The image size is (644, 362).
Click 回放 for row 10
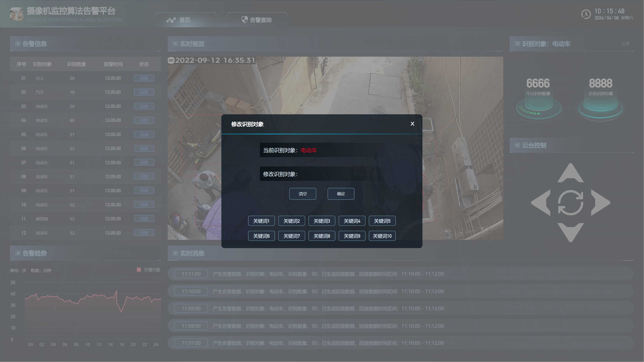tap(144, 205)
